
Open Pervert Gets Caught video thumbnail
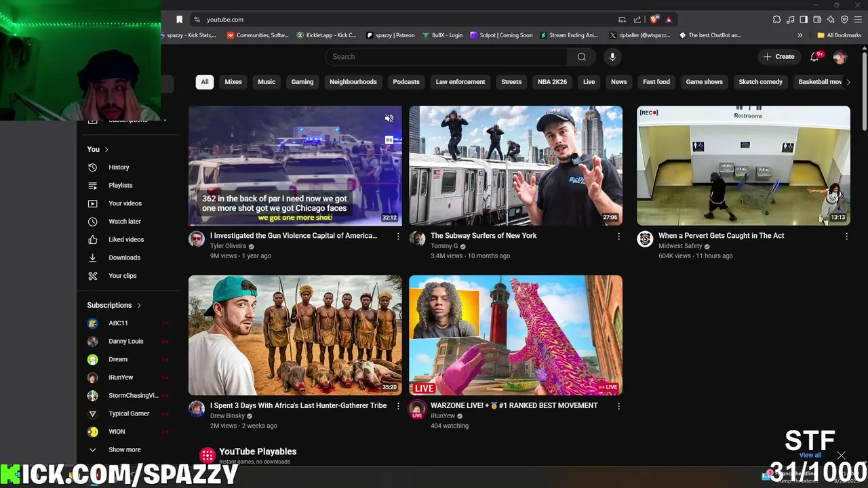coord(743,165)
